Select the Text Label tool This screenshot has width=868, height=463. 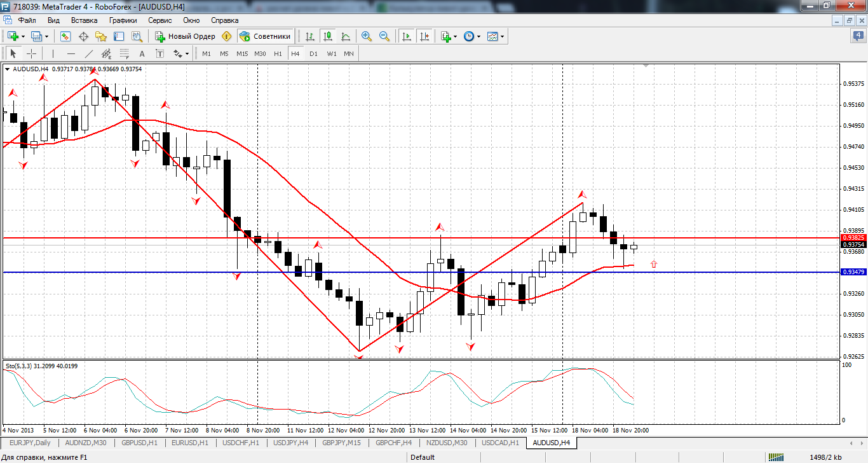pyautogui.click(x=159, y=53)
